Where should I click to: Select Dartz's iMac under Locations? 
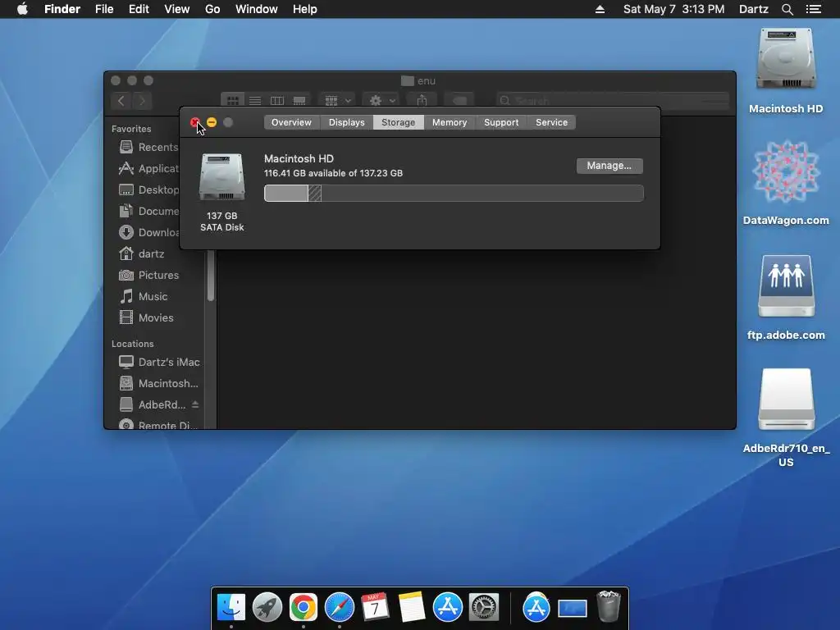tap(158, 362)
